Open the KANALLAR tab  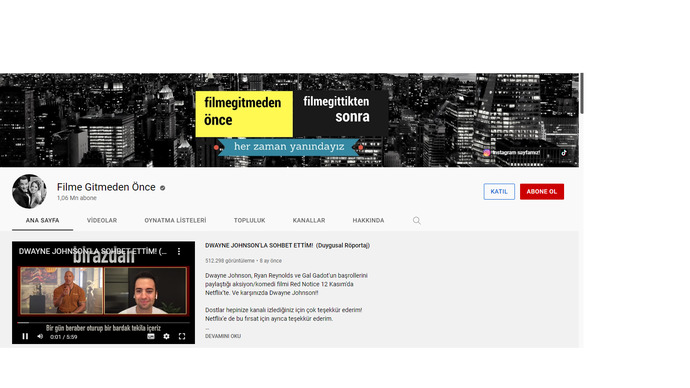point(309,220)
